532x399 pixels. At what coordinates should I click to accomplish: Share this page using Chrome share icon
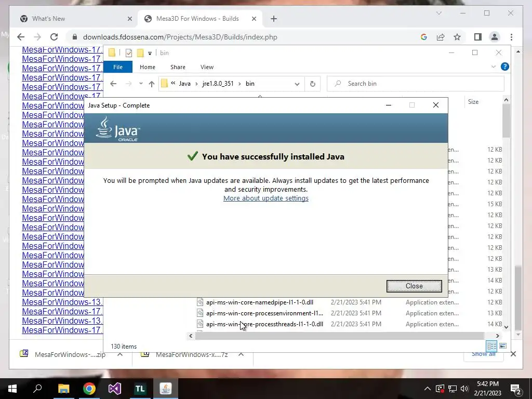[441, 37]
